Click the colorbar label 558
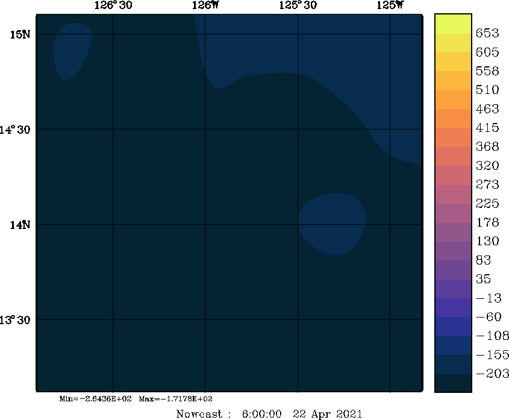Screen dimensions: 509x420 click(487, 71)
